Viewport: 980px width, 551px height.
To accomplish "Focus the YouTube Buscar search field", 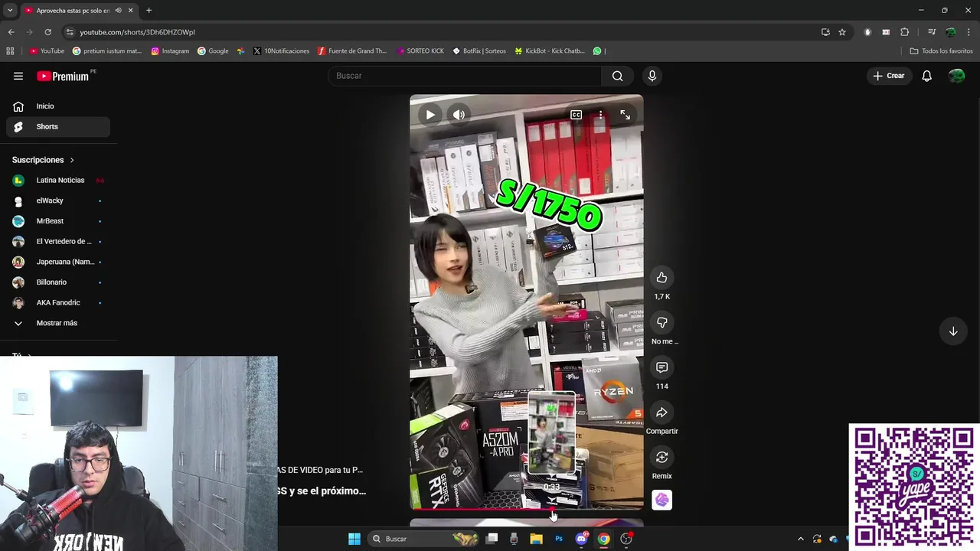I will pyautogui.click(x=465, y=76).
